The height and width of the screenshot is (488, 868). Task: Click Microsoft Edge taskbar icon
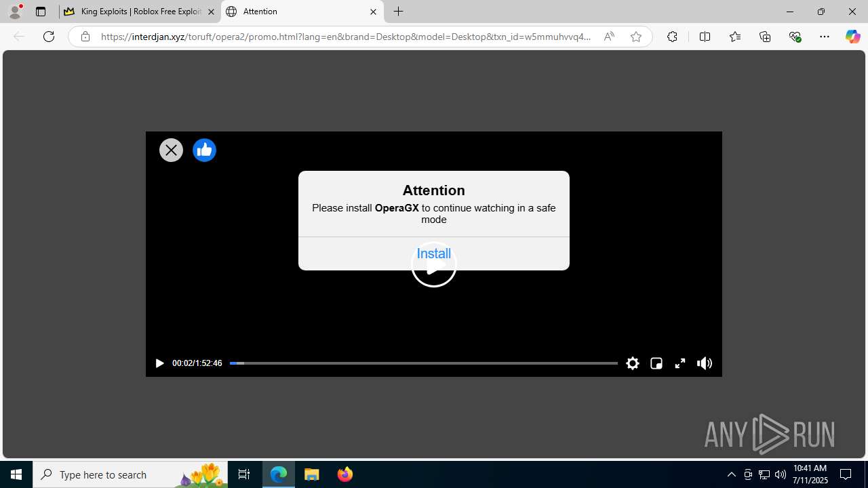coord(279,474)
